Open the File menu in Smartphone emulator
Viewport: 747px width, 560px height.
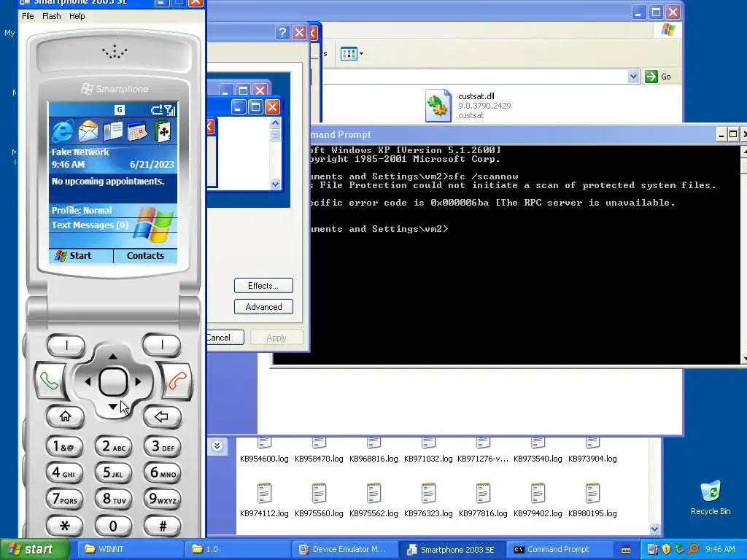[28, 16]
